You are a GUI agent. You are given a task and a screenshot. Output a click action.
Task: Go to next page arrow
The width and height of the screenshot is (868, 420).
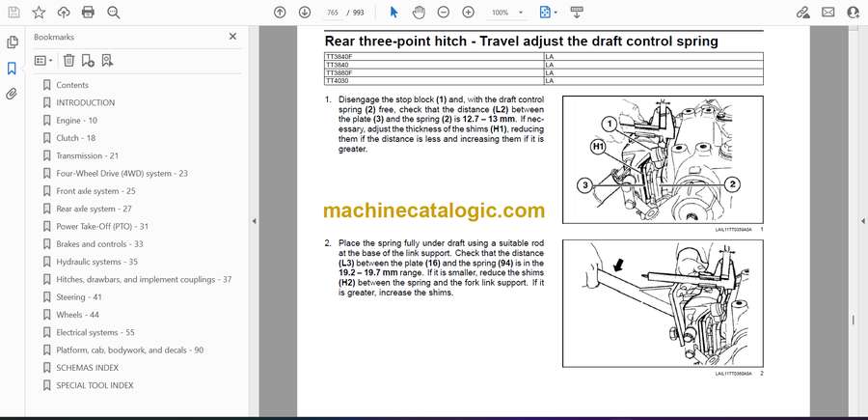(x=305, y=13)
